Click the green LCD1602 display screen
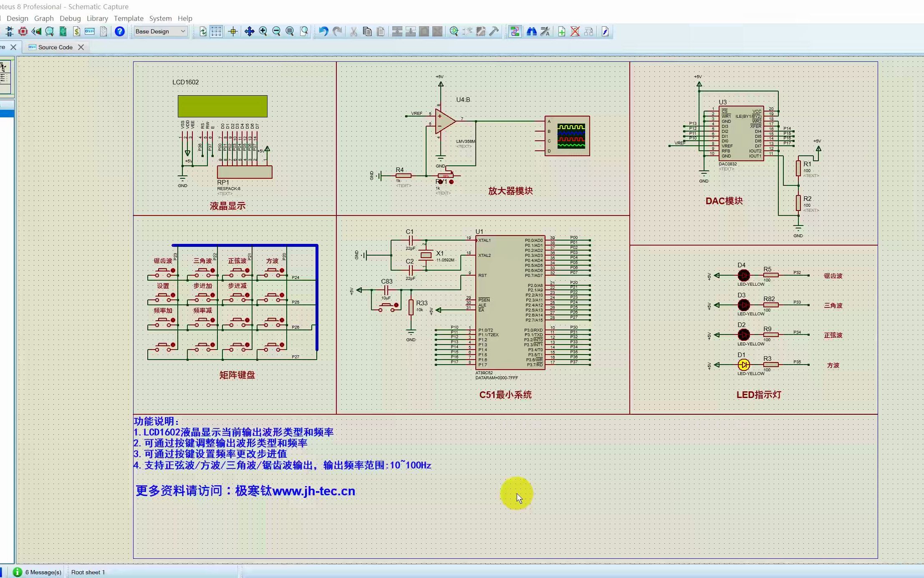 click(x=222, y=106)
